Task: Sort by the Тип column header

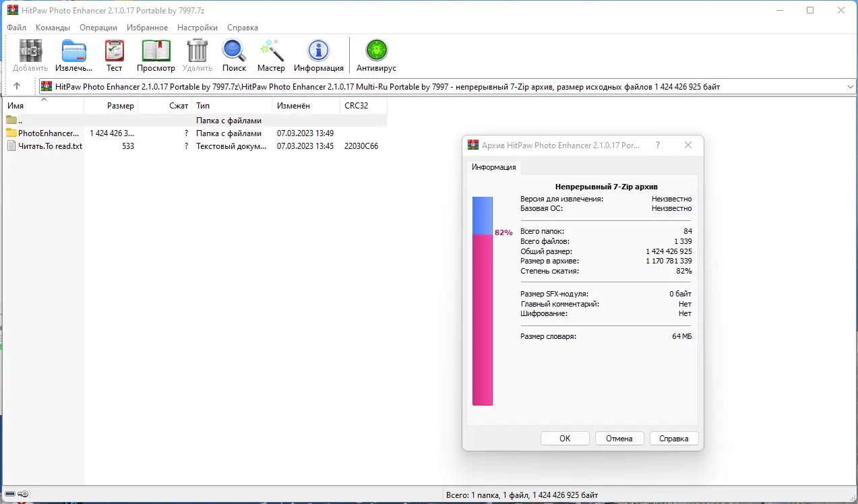Action: (x=233, y=106)
